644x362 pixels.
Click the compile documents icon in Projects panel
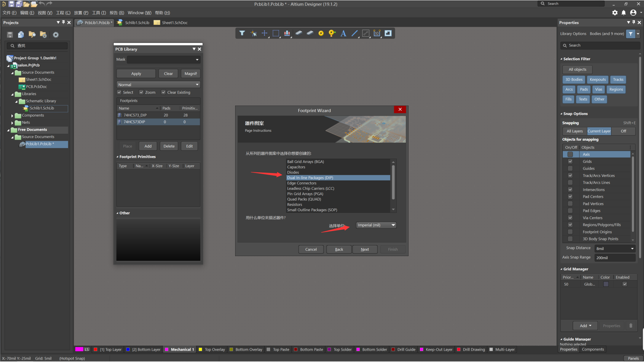click(21, 35)
